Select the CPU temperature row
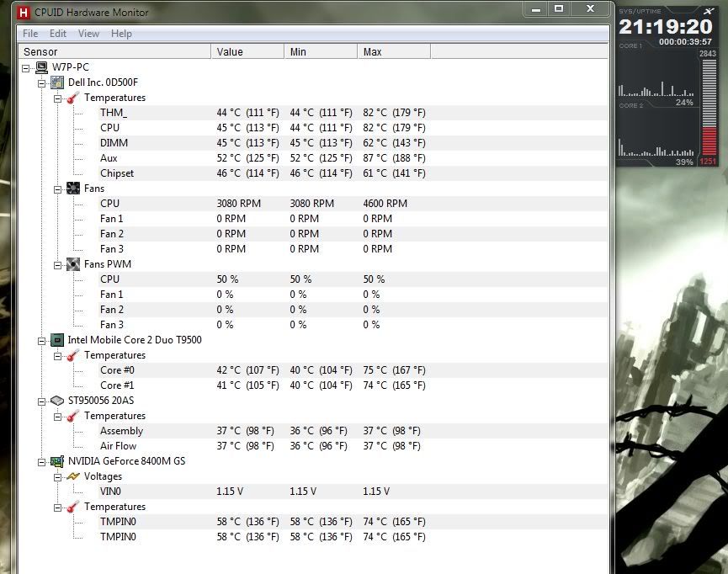This screenshot has height=574, width=728. coord(353,128)
